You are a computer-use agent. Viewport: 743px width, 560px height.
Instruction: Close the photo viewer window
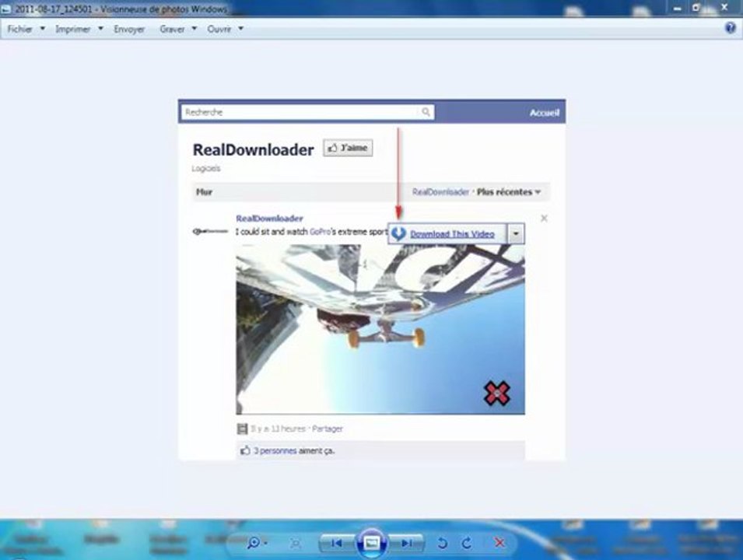(724, 7)
